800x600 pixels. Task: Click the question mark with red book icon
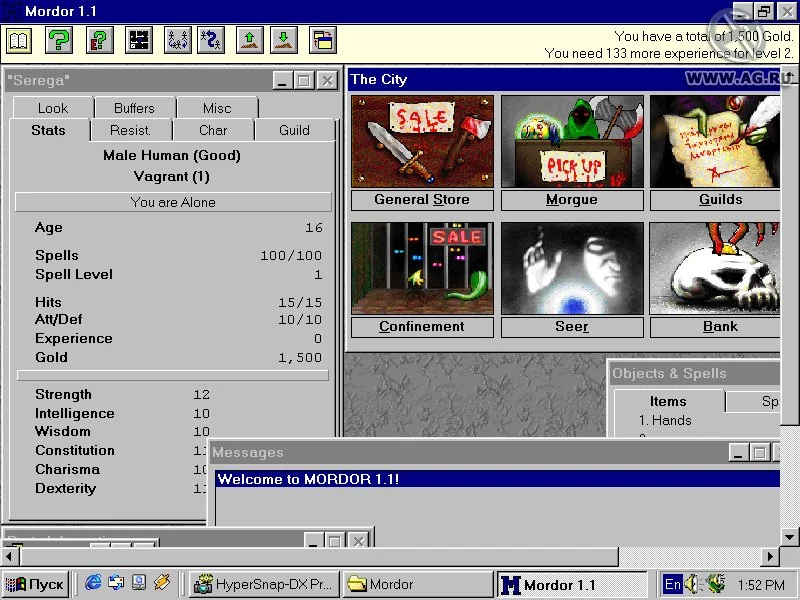point(99,40)
